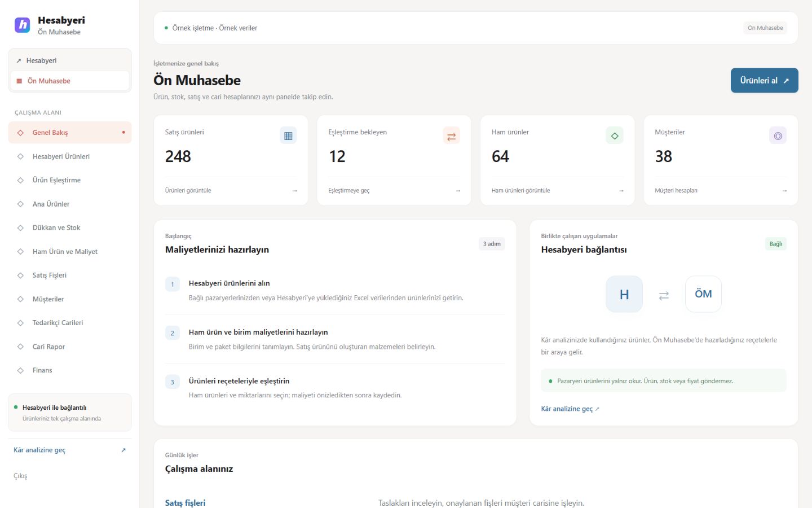Click the arrow next to Müşteri hesapları
This screenshot has width=812, height=508.
[784, 191]
